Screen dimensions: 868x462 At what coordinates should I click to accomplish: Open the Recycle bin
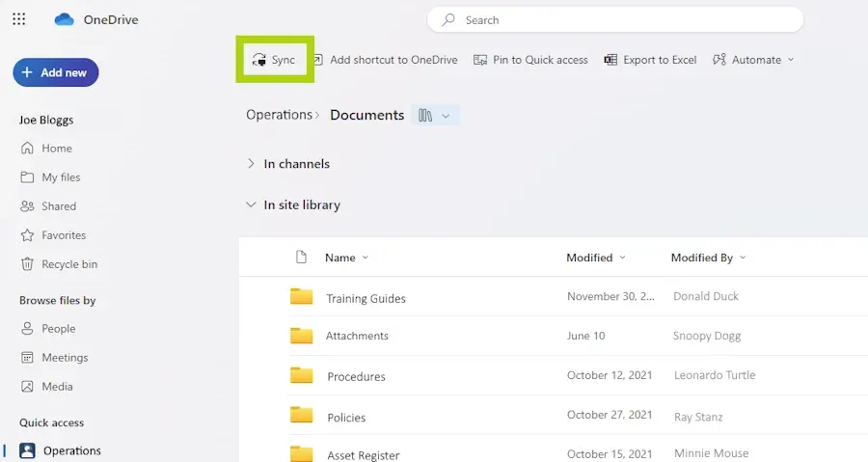coord(68,264)
